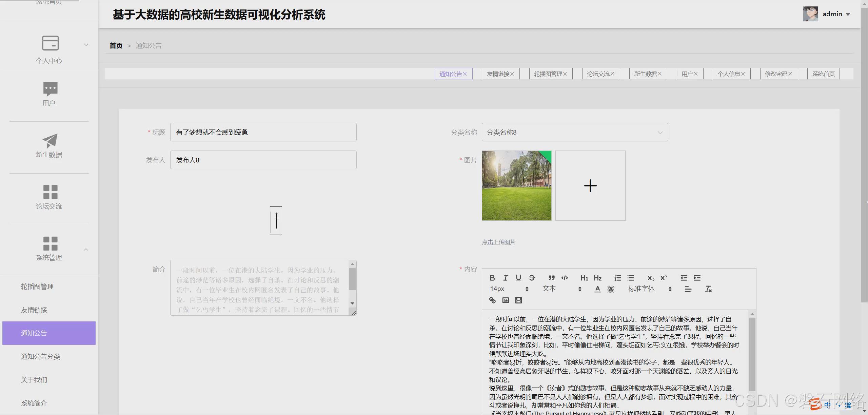Click into the 标题 input field
The image size is (868, 415).
pyautogui.click(x=263, y=132)
